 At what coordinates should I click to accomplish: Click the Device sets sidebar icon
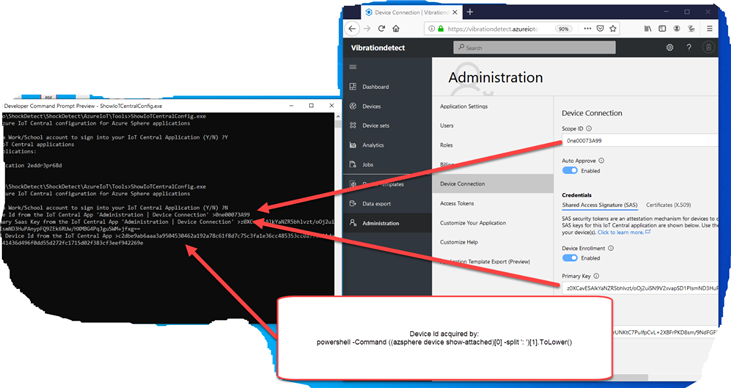(x=353, y=125)
